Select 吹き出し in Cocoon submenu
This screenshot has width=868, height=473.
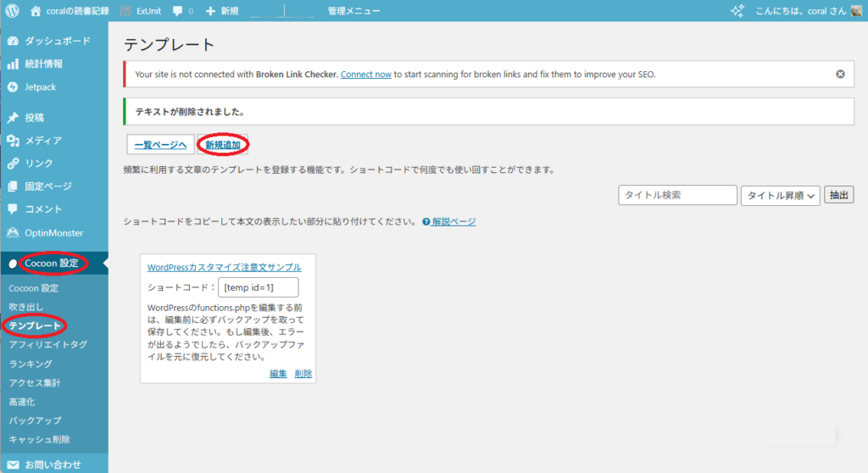(25, 306)
